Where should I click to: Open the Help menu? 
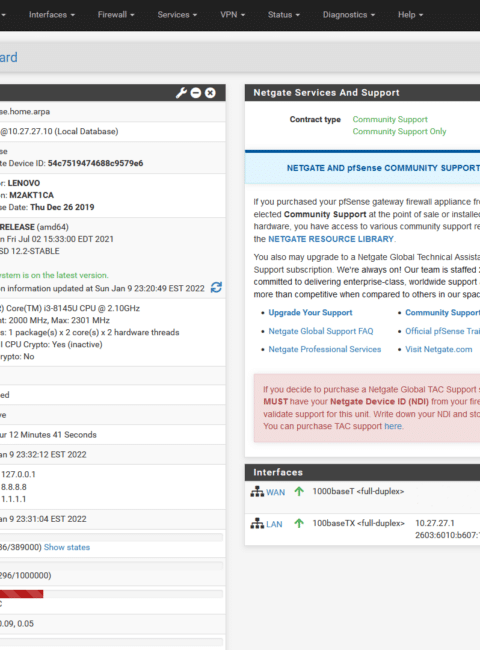tap(410, 15)
